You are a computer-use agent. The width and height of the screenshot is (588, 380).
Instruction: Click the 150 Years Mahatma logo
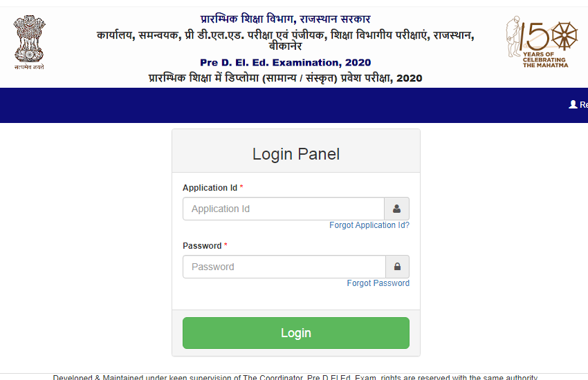point(542,41)
